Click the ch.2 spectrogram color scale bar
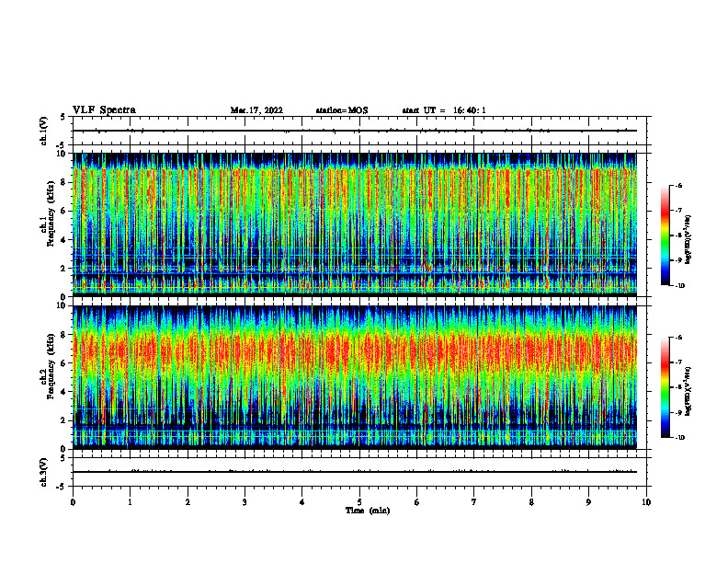 (x=665, y=387)
